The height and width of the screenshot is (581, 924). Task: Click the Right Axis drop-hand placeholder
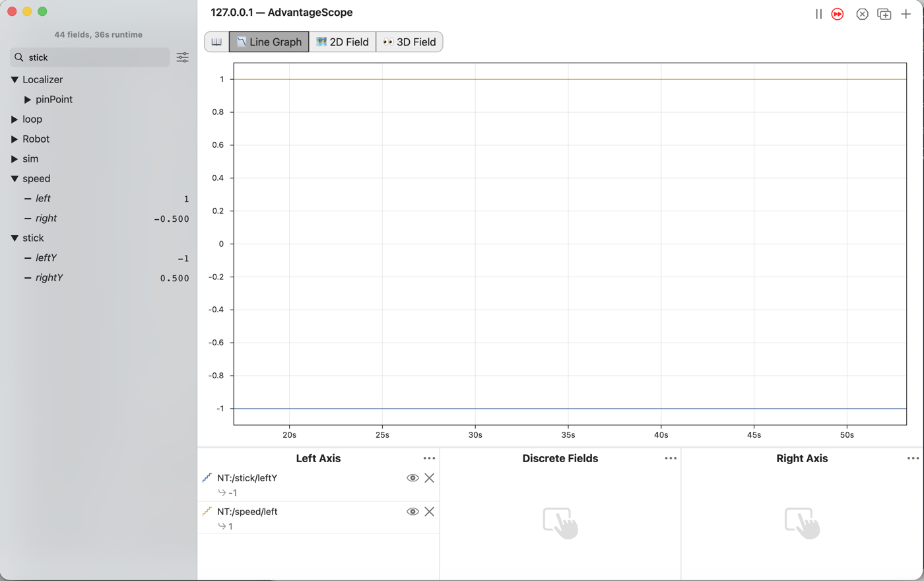tap(802, 523)
